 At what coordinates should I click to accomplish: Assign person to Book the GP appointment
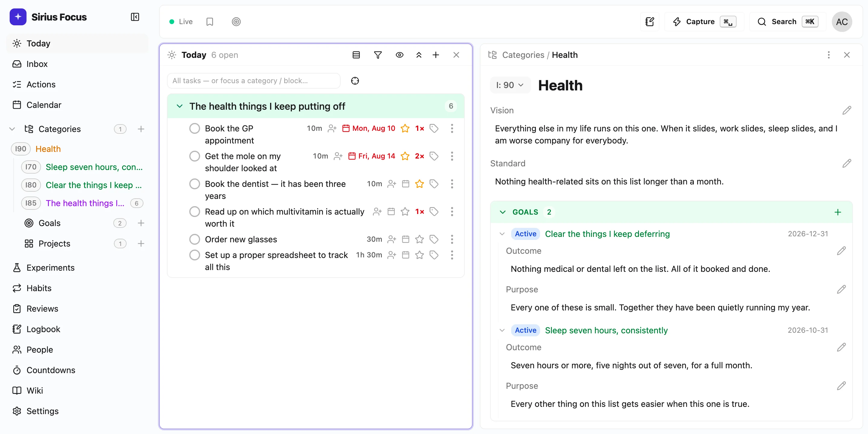pyautogui.click(x=332, y=128)
